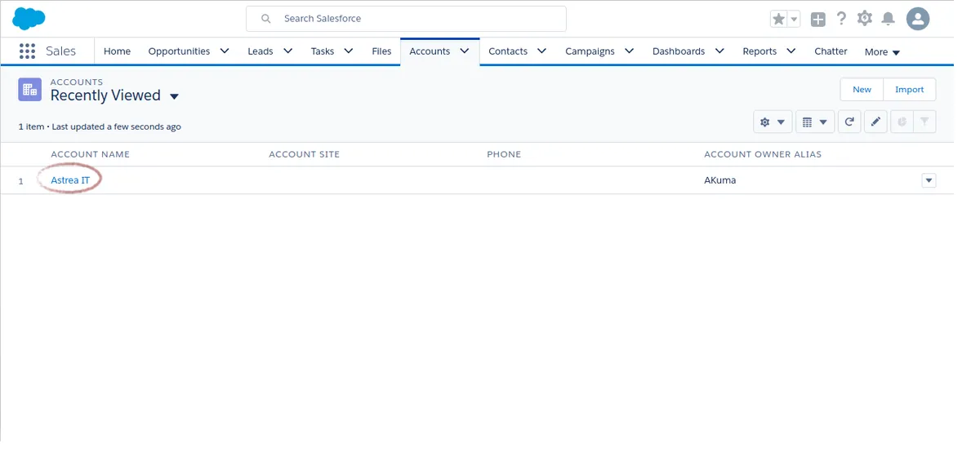
Task: Open the Chatter tab
Action: pos(831,51)
